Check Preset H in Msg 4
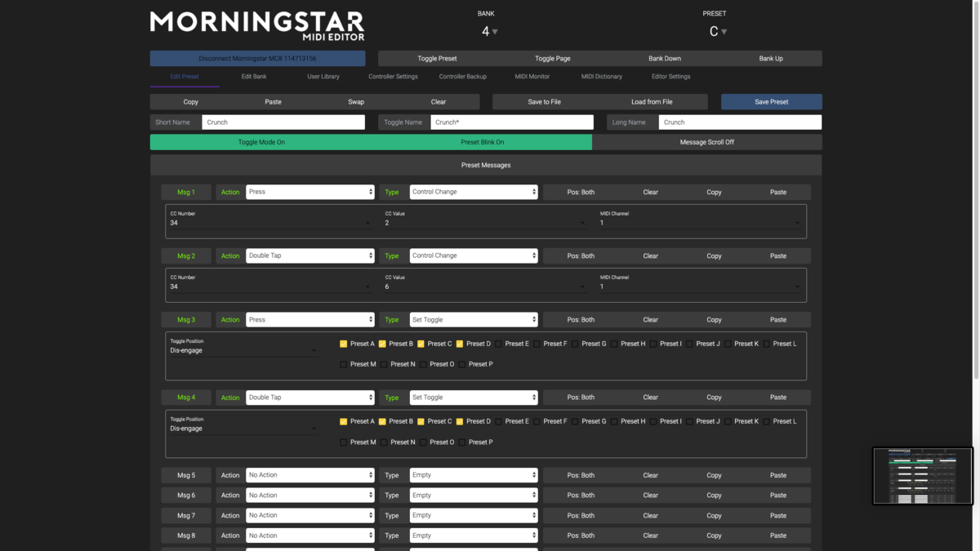 [614, 421]
